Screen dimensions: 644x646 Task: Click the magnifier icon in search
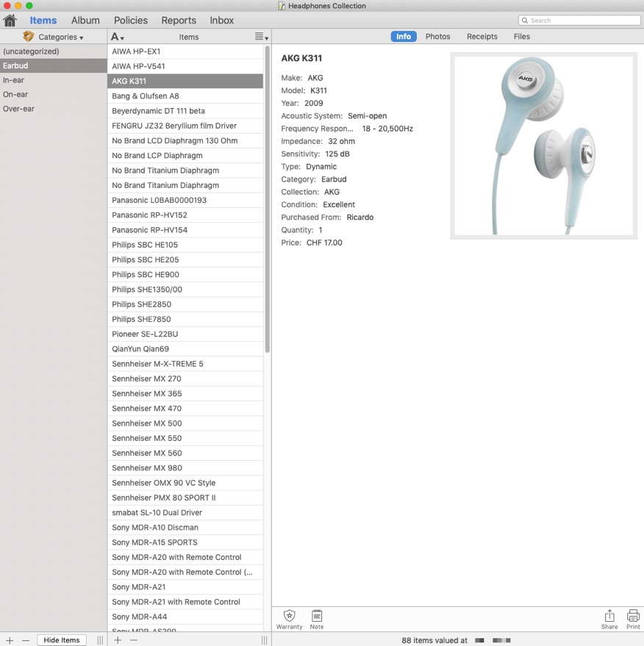tap(524, 20)
